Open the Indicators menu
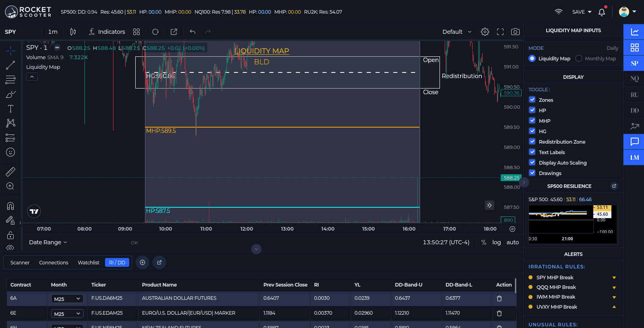 coord(107,32)
